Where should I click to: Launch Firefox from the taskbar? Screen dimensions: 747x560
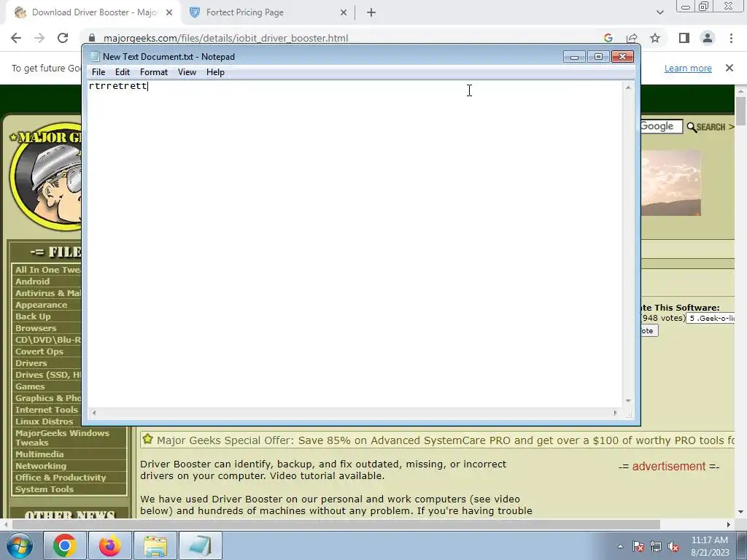pyautogui.click(x=110, y=545)
